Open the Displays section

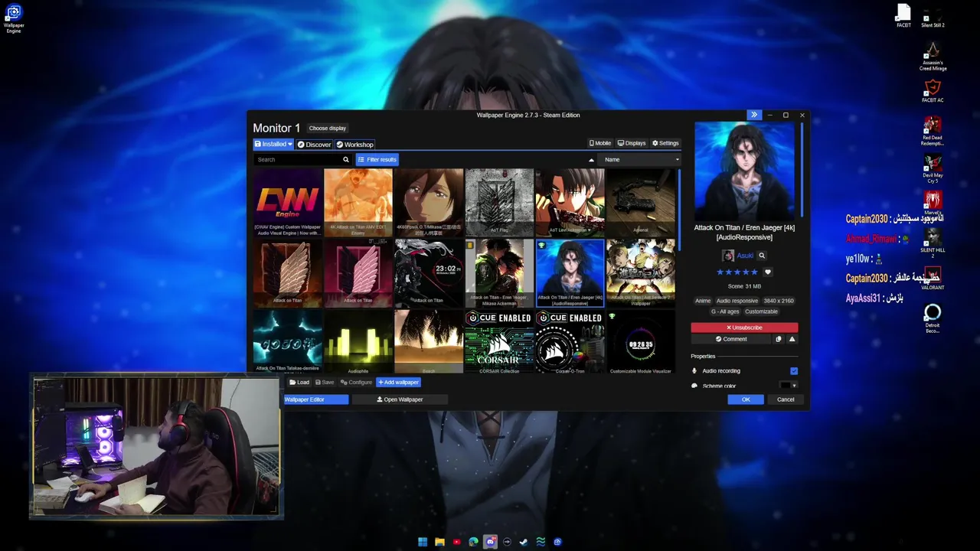click(632, 143)
